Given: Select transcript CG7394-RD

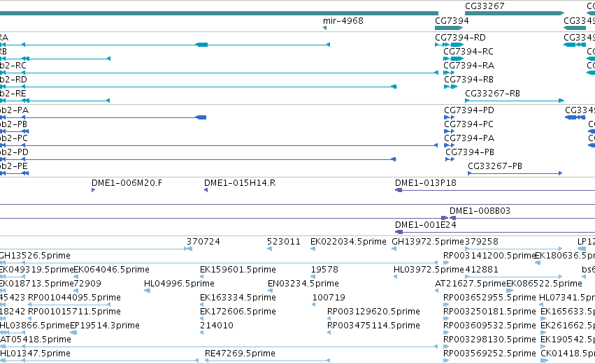Looking at the screenshot, I should 460,38.
